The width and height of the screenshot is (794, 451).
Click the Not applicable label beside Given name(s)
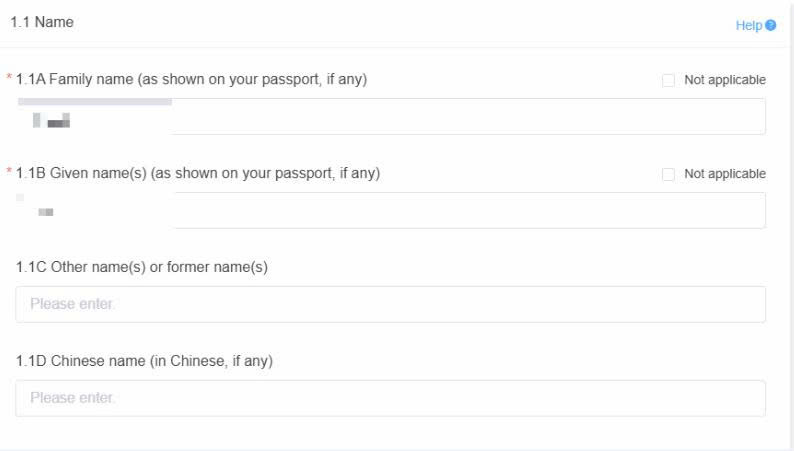tap(725, 174)
